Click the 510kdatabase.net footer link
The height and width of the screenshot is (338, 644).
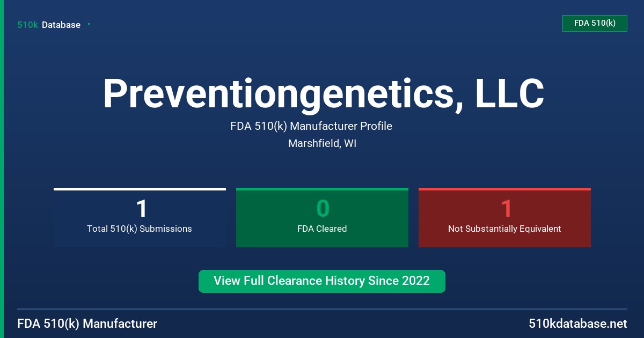[x=577, y=324]
